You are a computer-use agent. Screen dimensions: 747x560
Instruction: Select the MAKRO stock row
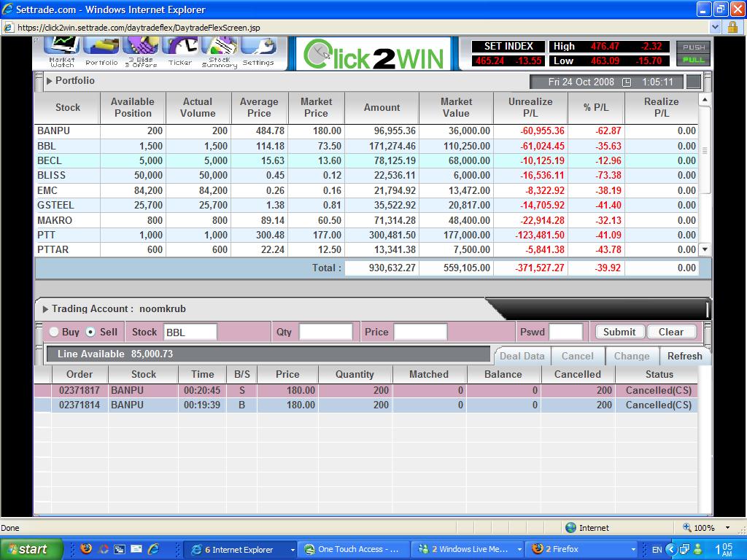pyautogui.click(x=366, y=220)
